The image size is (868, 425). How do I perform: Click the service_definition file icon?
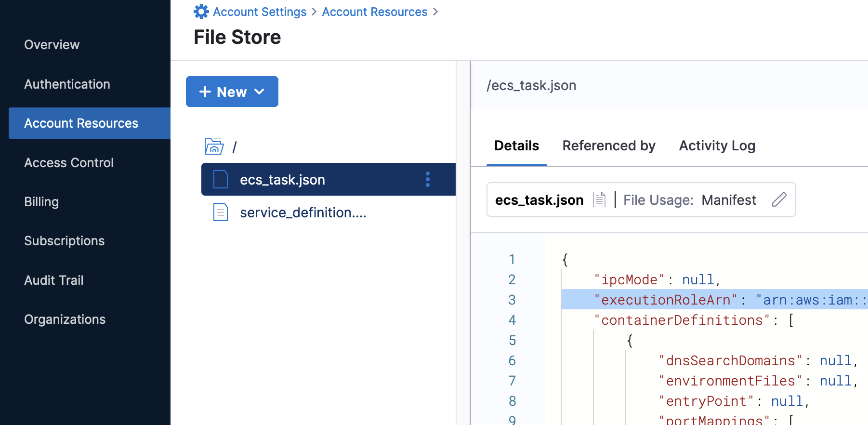click(x=220, y=212)
